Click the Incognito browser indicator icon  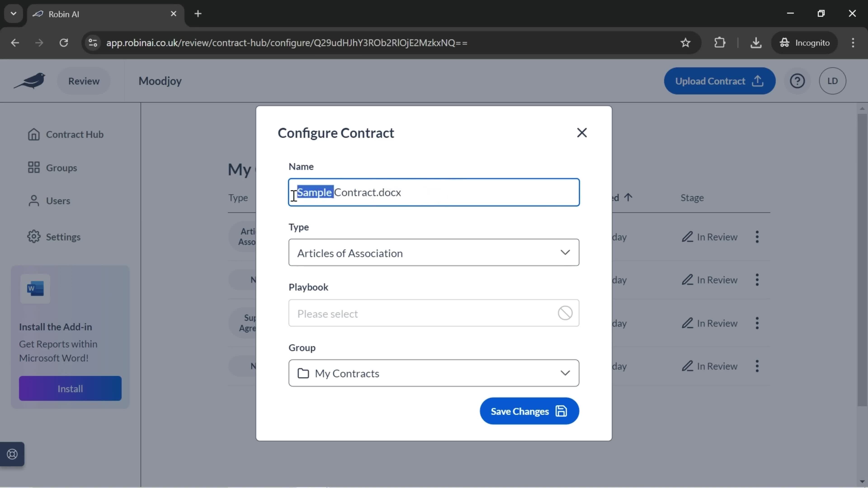point(785,42)
